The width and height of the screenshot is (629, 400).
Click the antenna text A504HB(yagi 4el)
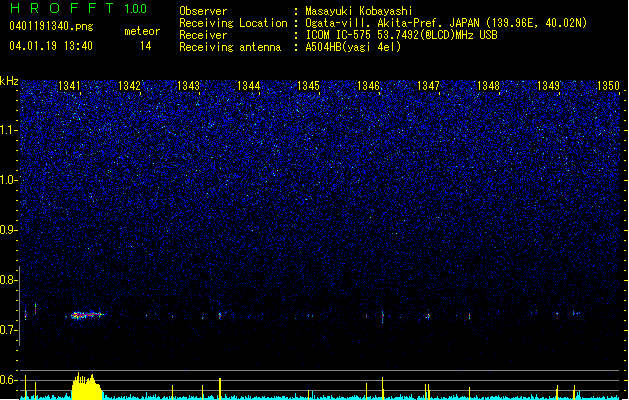click(353, 47)
